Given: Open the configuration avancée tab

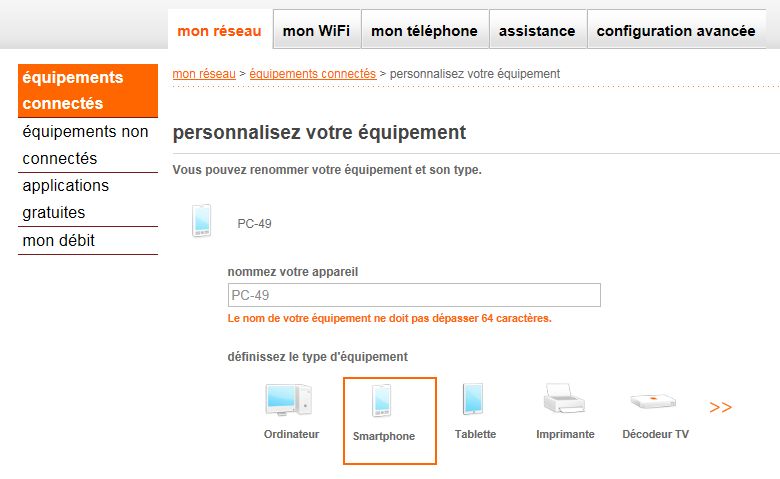Looking at the screenshot, I should click(675, 31).
